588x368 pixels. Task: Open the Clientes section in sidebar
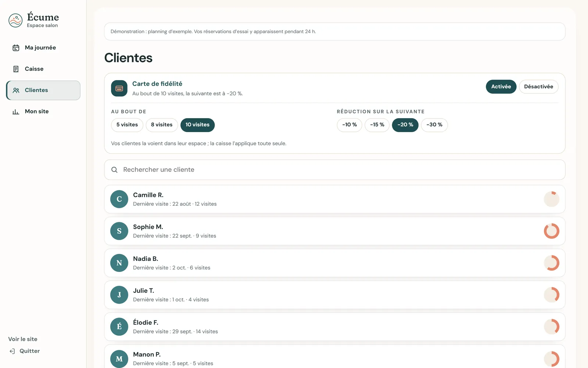(x=43, y=91)
